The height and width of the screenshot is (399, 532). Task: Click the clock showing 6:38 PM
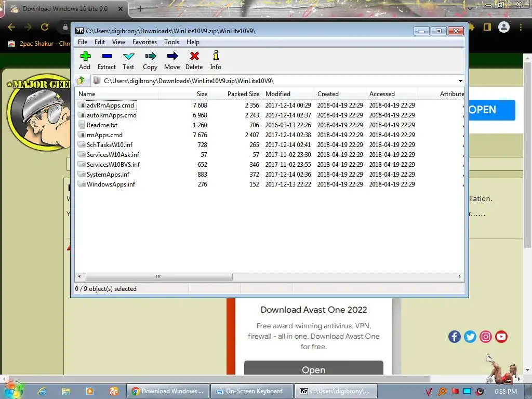coord(506,392)
